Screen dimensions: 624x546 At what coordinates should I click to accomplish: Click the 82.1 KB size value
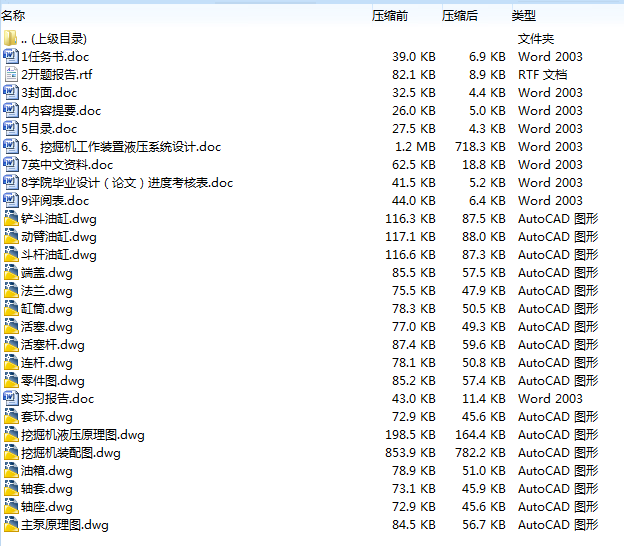pyautogui.click(x=414, y=74)
